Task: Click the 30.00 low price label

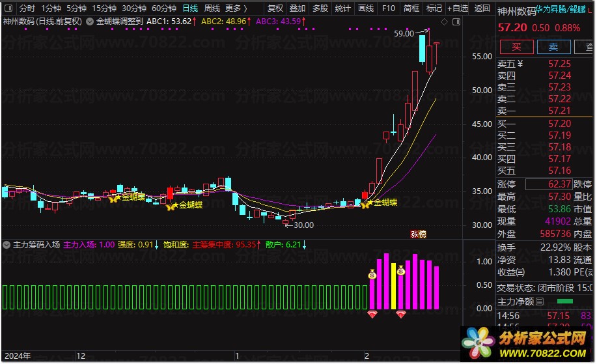Action: pyautogui.click(x=304, y=225)
